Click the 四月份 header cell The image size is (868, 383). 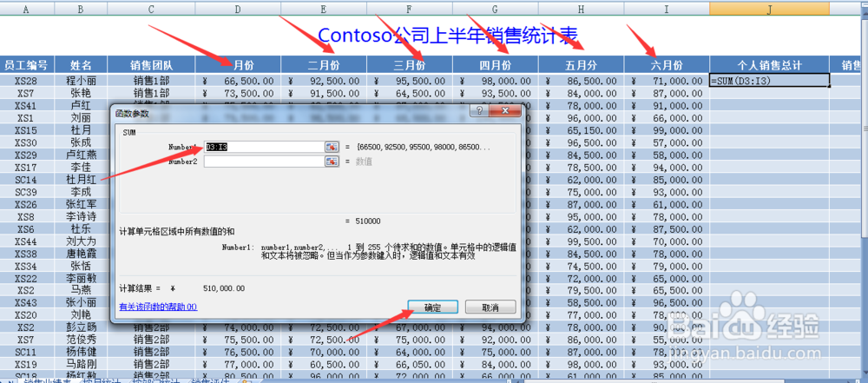click(495, 65)
